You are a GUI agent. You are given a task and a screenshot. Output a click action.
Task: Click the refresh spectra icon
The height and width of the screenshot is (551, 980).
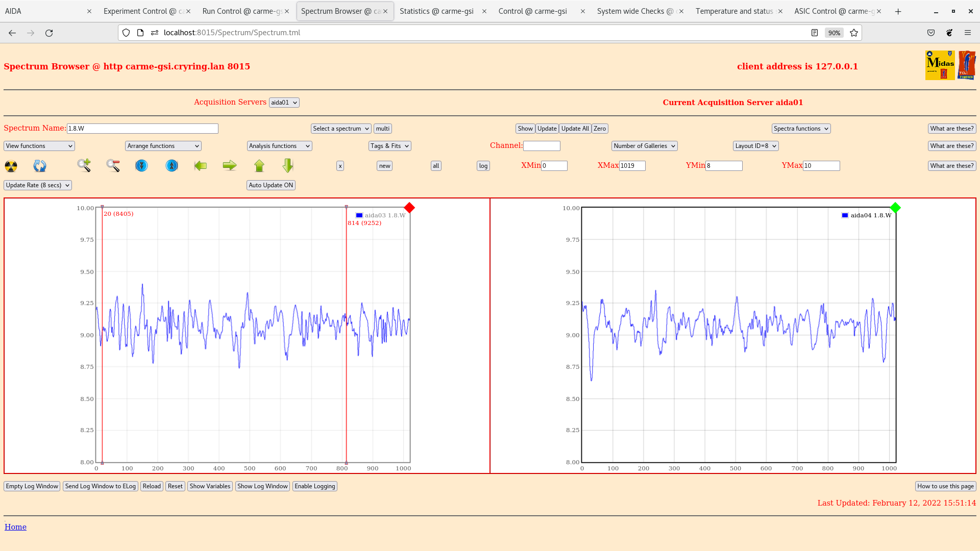tap(40, 165)
